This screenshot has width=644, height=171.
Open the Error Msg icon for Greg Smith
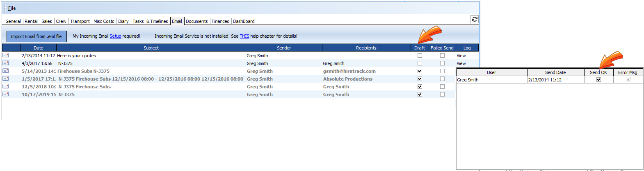tap(628, 80)
